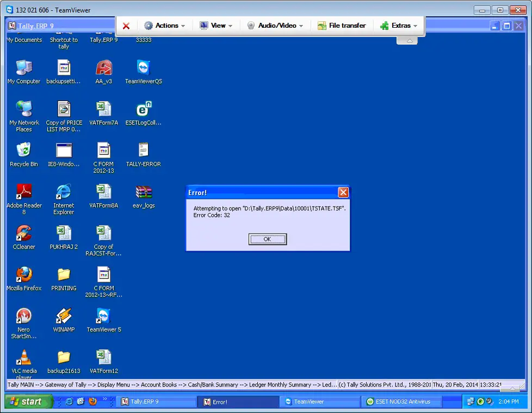
Task: Launch Firefox from the Quick Launch bar
Action: [x=92, y=402]
